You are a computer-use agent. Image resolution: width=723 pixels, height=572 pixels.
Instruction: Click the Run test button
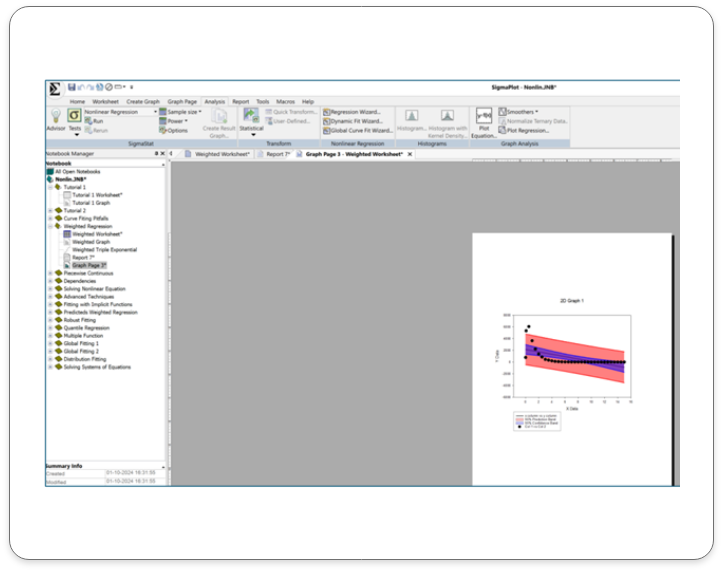[97, 121]
